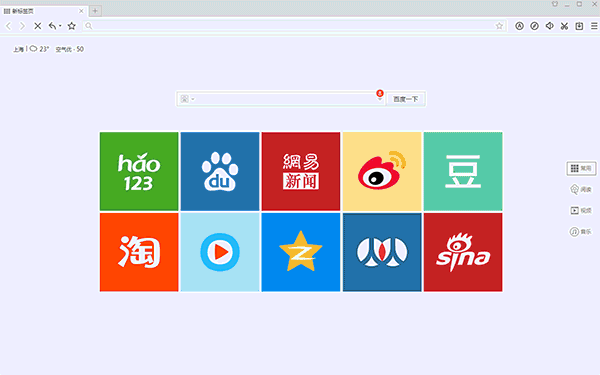Click the 23° temperature reading
This screenshot has height=375, width=600.
[44, 49]
